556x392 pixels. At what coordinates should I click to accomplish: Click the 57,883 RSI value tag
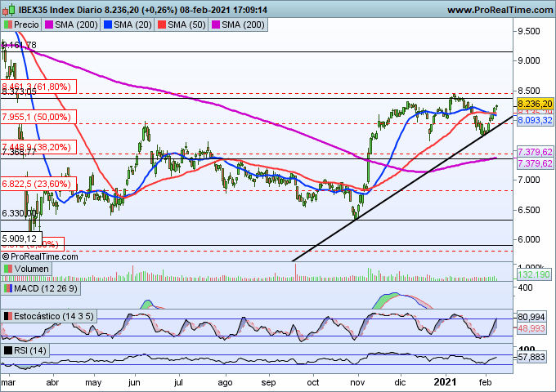pos(531,357)
